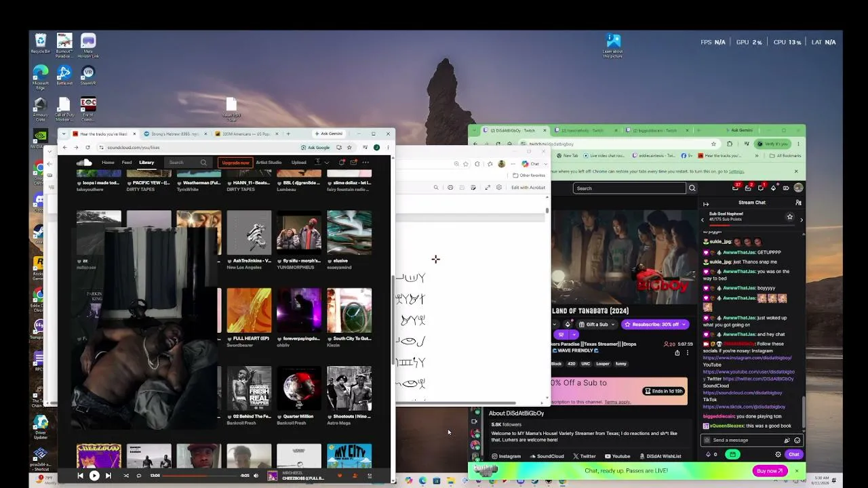Open Recycle Bin on the desktop
The image size is (868, 488).
click(x=41, y=44)
